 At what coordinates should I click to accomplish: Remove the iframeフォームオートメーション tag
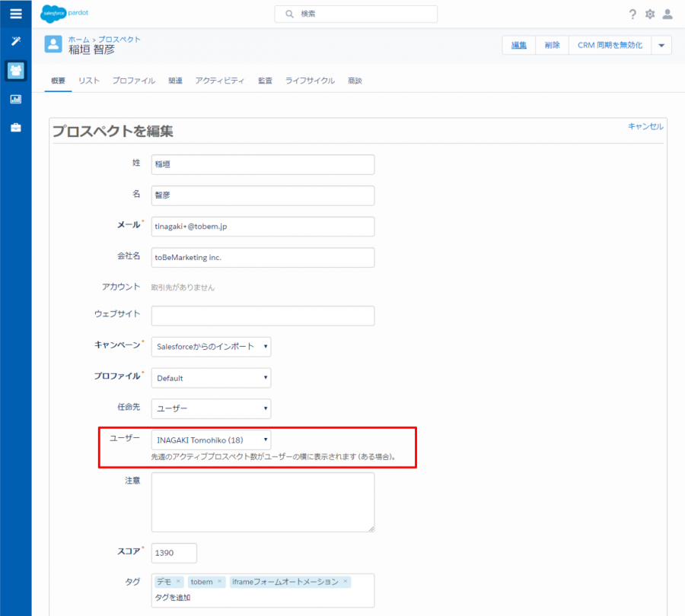point(345,582)
